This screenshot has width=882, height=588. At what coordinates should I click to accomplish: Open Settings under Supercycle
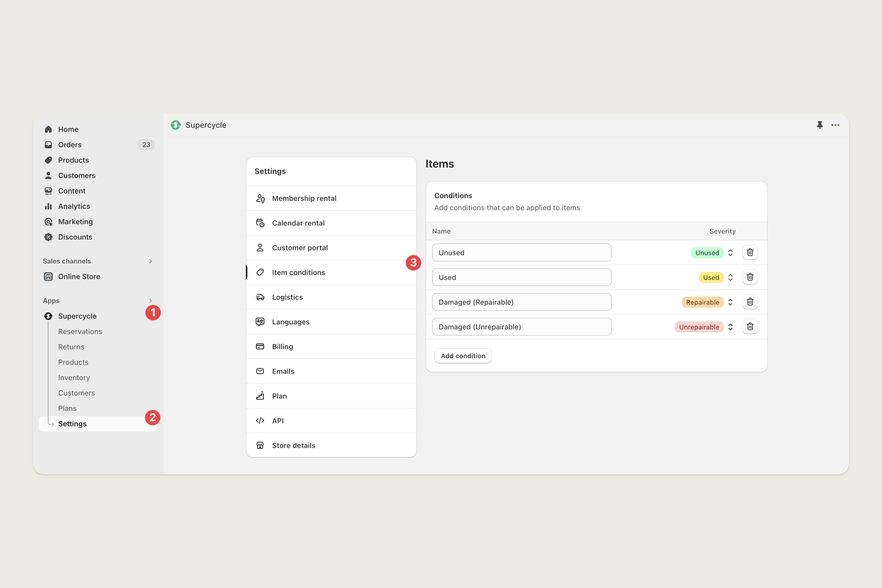click(97, 424)
